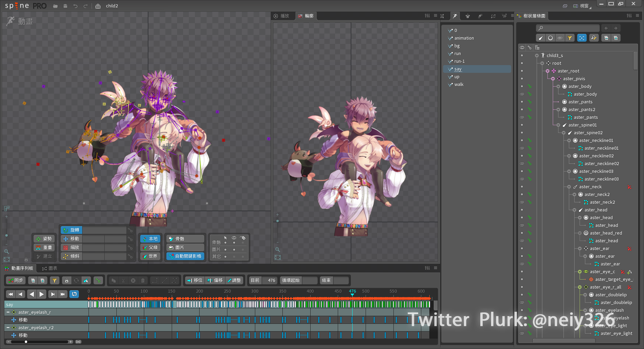Collapse root bone node

[542, 63]
